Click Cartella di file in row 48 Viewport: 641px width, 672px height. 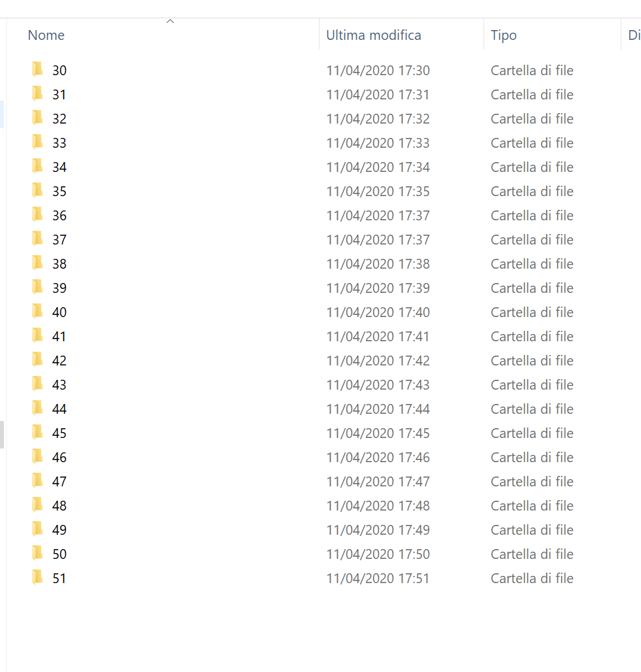(532, 506)
